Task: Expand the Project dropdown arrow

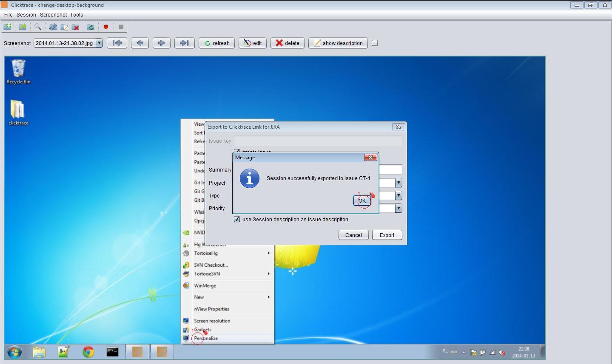Action: [x=399, y=183]
